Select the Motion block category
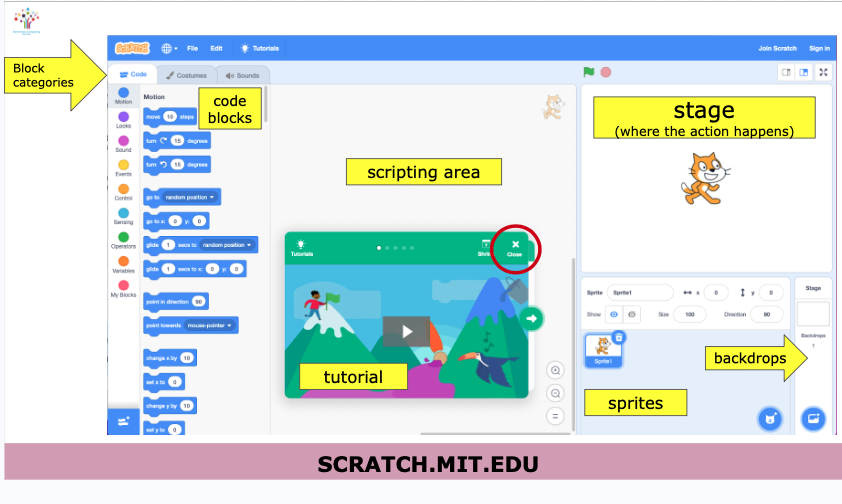Viewport: 842px width, 504px height. click(124, 96)
